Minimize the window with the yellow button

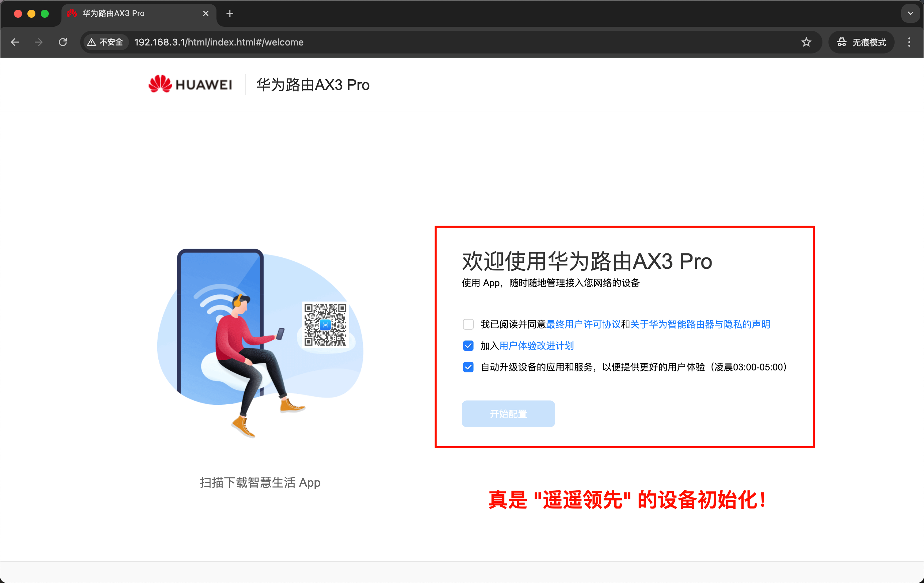click(31, 13)
